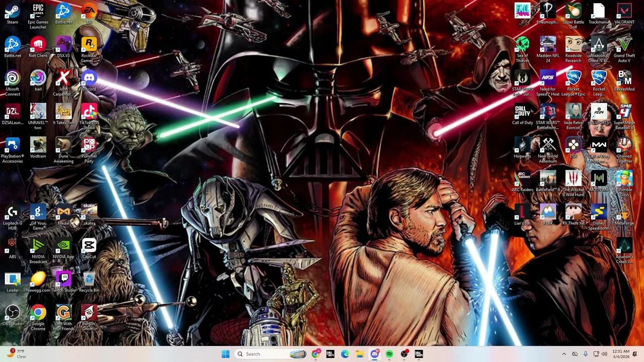Image resolution: width=644 pixels, height=362 pixels.
Task: Select the Newegg.com shortcut
Action: pyautogui.click(x=38, y=283)
